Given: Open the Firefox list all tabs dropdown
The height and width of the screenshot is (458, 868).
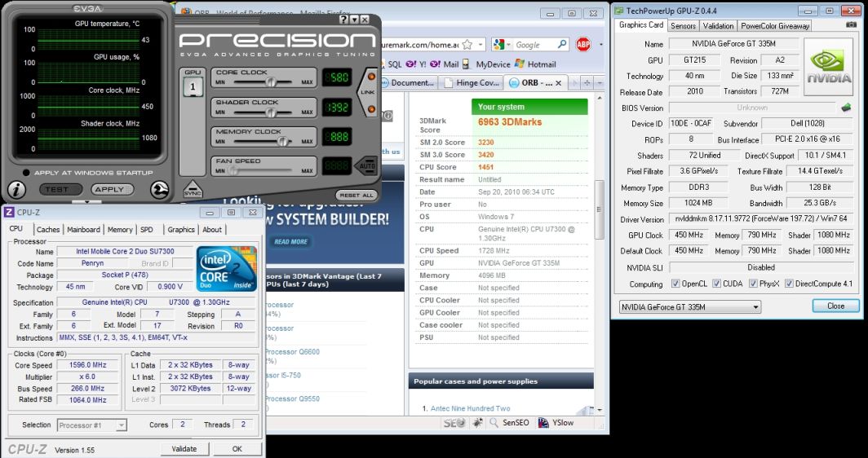Looking at the screenshot, I should click(x=600, y=82).
